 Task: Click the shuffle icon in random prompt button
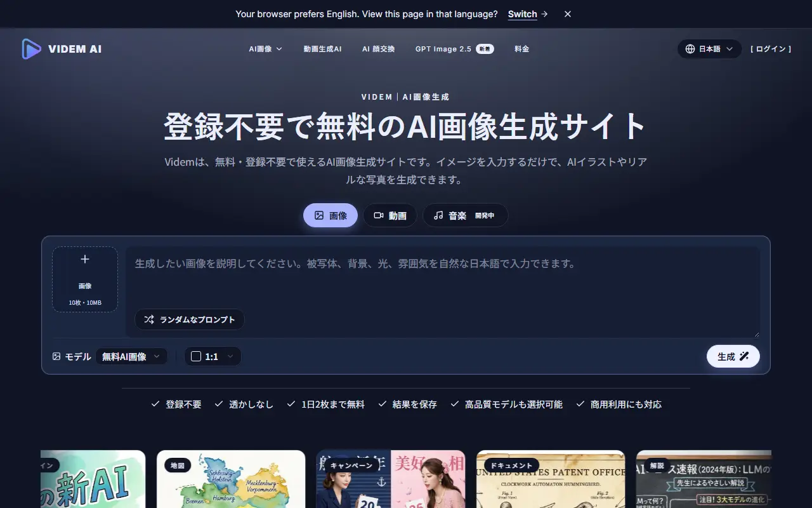point(149,319)
